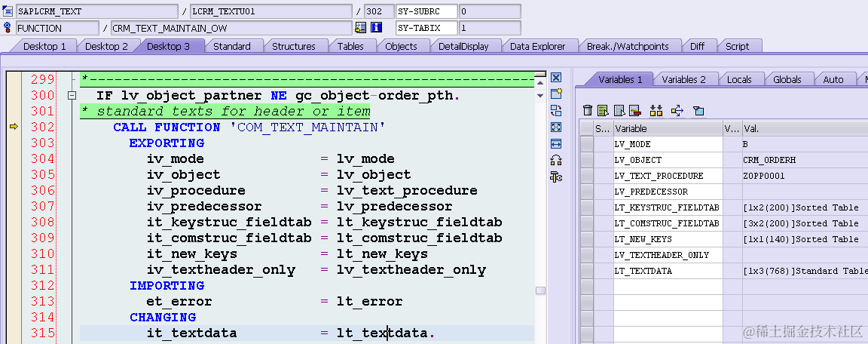
Task: Click the line number field showing 302
Action: click(x=379, y=11)
